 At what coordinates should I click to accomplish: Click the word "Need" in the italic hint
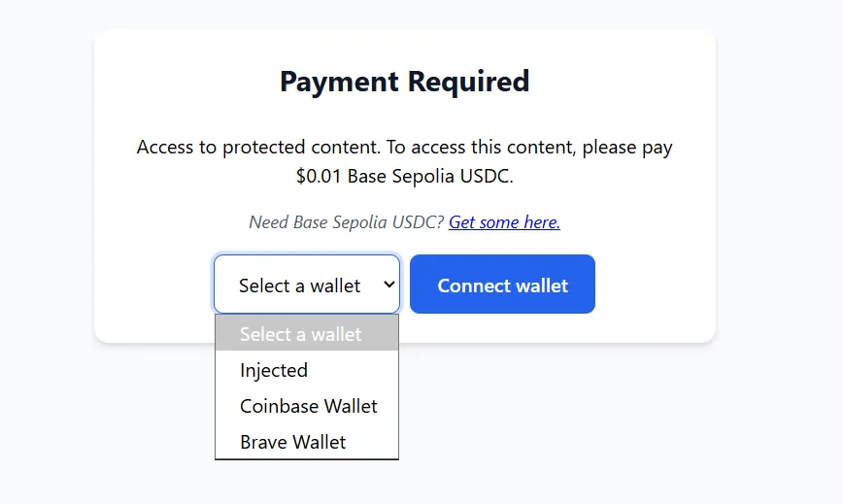(268, 222)
